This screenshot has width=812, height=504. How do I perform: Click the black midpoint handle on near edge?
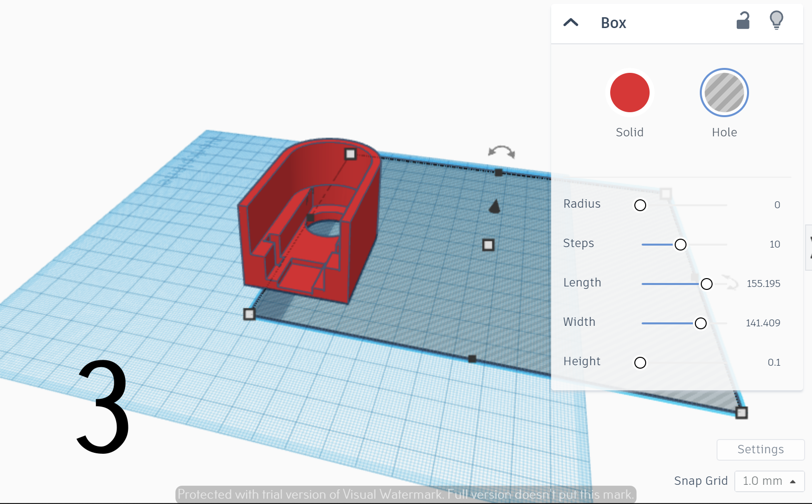pos(472,359)
